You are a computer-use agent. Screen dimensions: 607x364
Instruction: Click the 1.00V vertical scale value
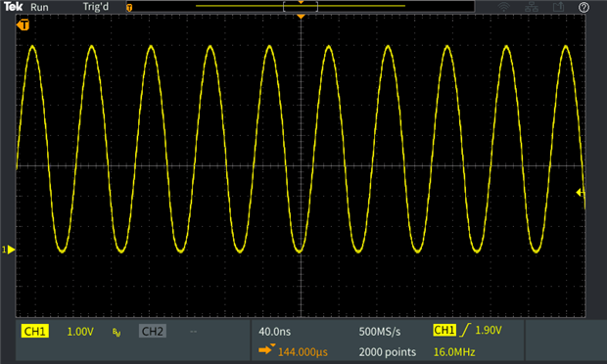pyautogui.click(x=80, y=332)
